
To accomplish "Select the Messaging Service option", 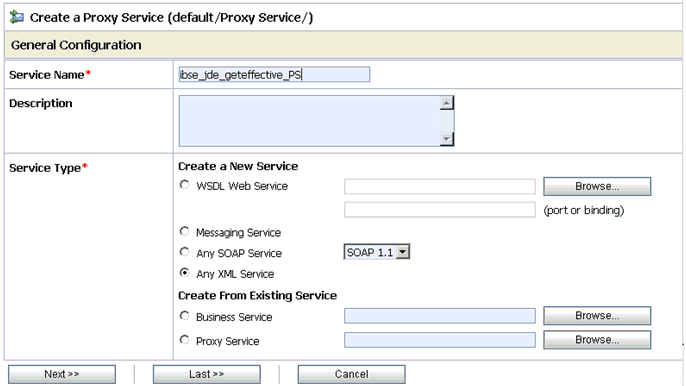I will pos(185,232).
